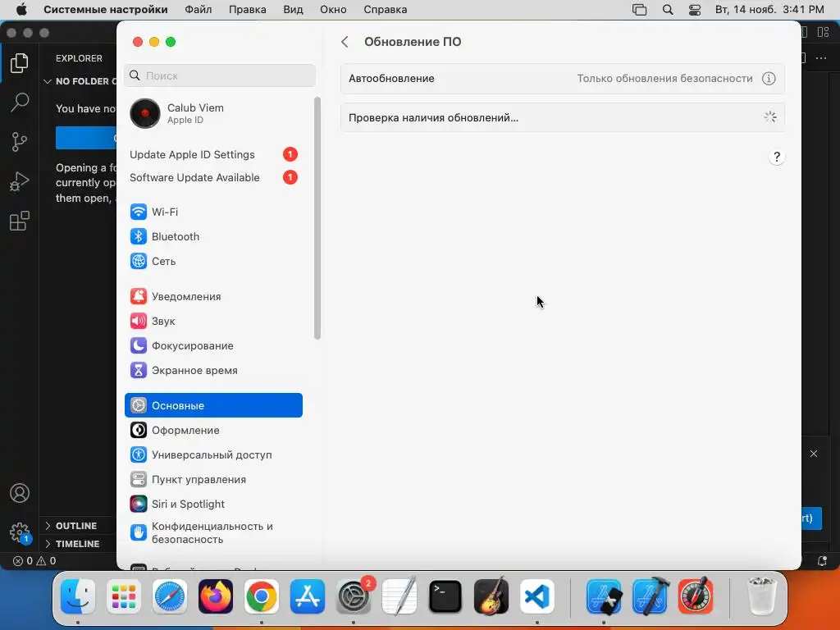Click the Автообновление row
The height and width of the screenshot is (630, 840).
(563, 78)
